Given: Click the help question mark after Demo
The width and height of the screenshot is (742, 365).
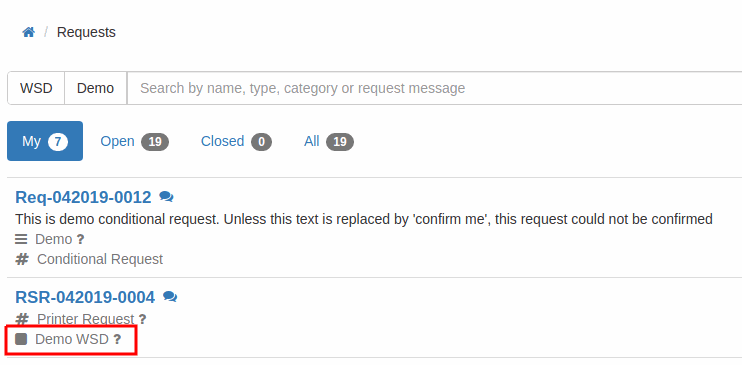Looking at the screenshot, I should tap(80, 240).
